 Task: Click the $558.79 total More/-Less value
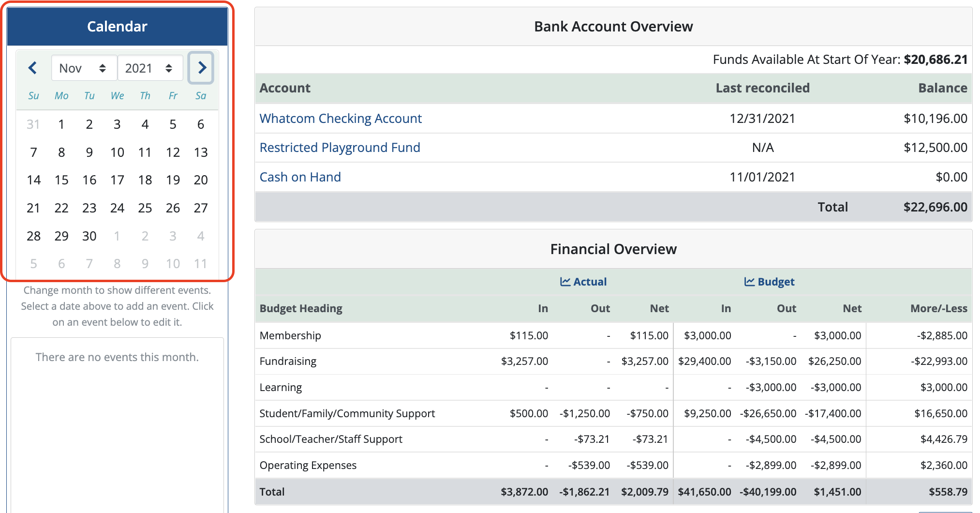948,492
